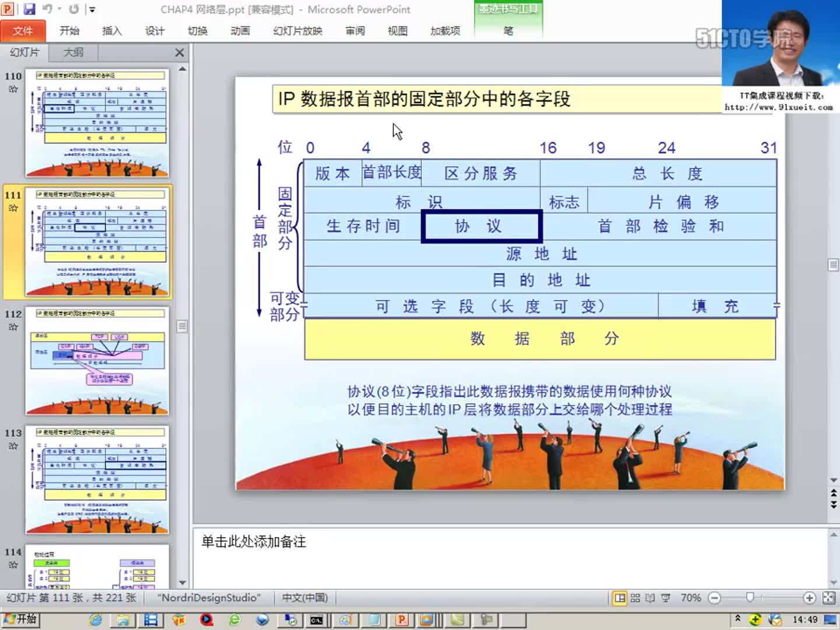Click the slide count status 第 111 张
The height and width of the screenshot is (630, 840).
[71, 598]
